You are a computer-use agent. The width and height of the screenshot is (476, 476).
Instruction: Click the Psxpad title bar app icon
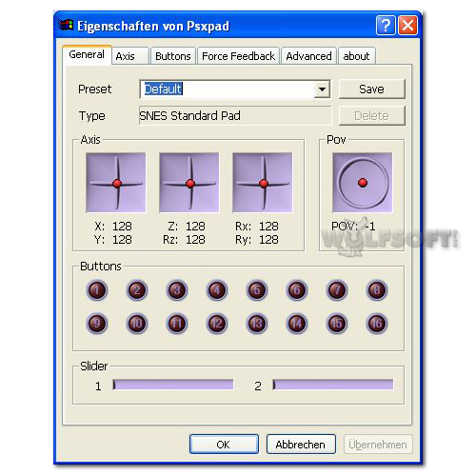(66, 26)
